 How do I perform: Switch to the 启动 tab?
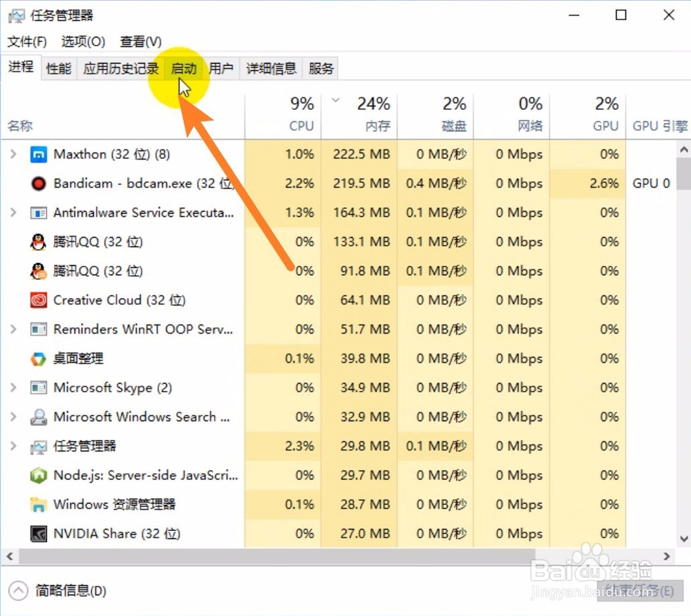pyautogui.click(x=183, y=68)
